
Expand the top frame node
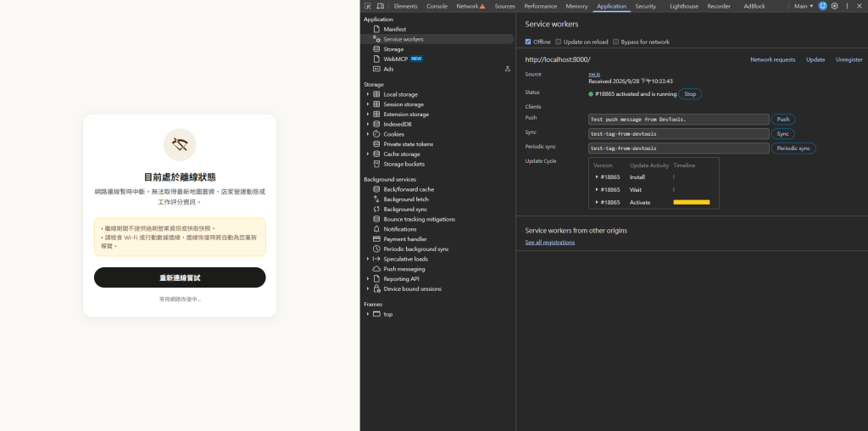pyautogui.click(x=368, y=314)
